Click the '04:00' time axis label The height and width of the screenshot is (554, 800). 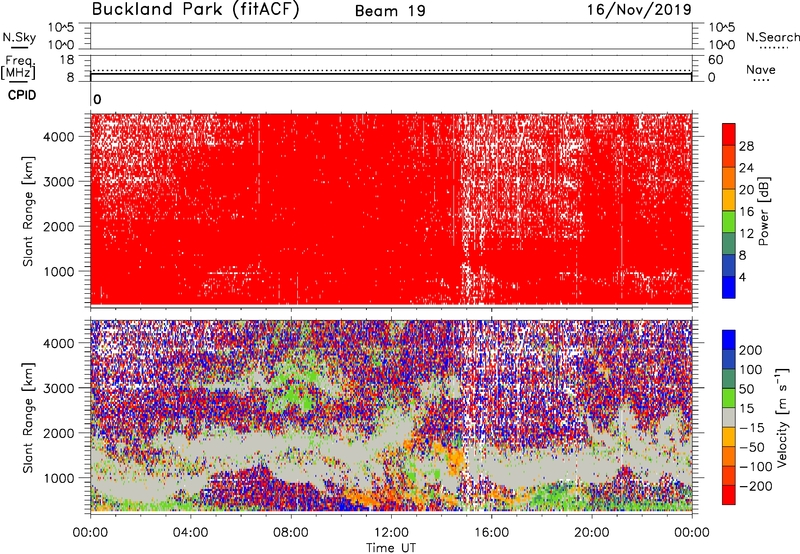click(x=190, y=533)
